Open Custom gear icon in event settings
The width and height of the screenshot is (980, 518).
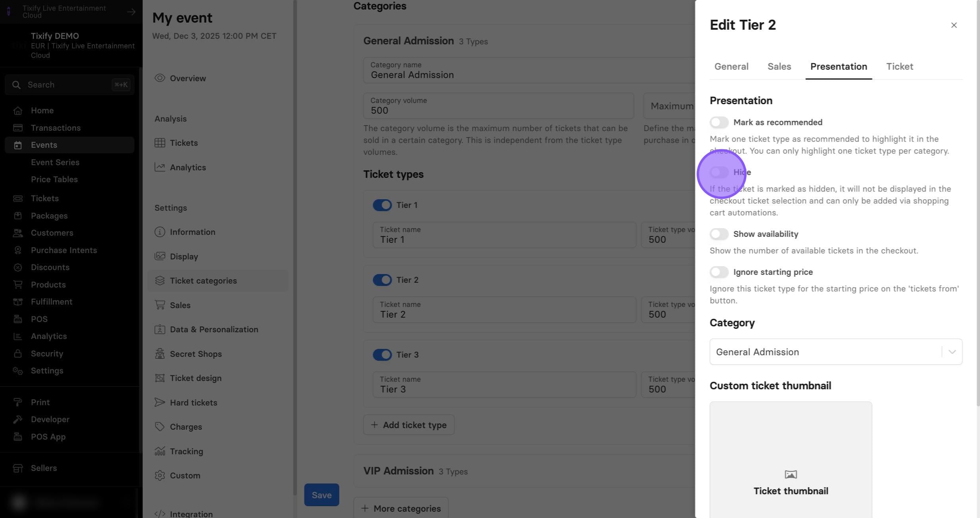click(x=160, y=475)
